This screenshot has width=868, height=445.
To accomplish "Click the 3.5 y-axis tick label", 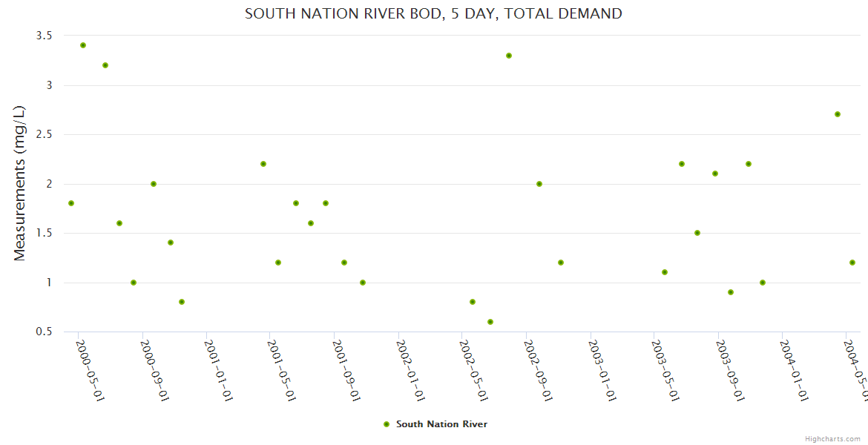I will pyautogui.click(x=45, y=36).
